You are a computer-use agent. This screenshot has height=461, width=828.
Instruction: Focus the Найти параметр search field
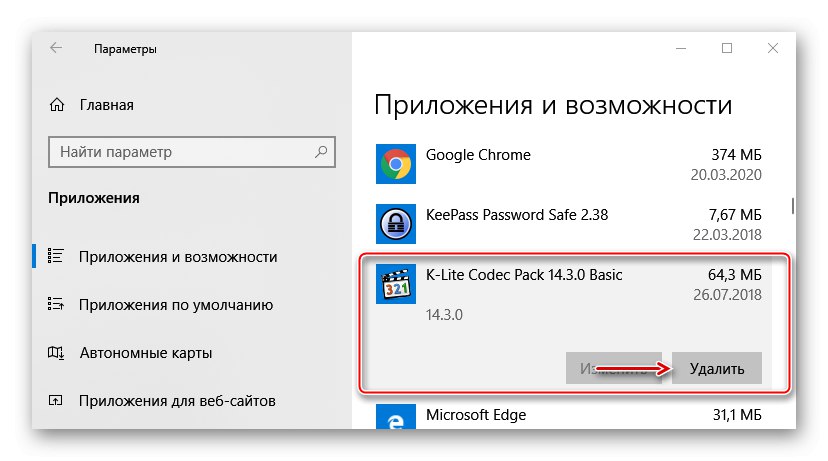180,152
